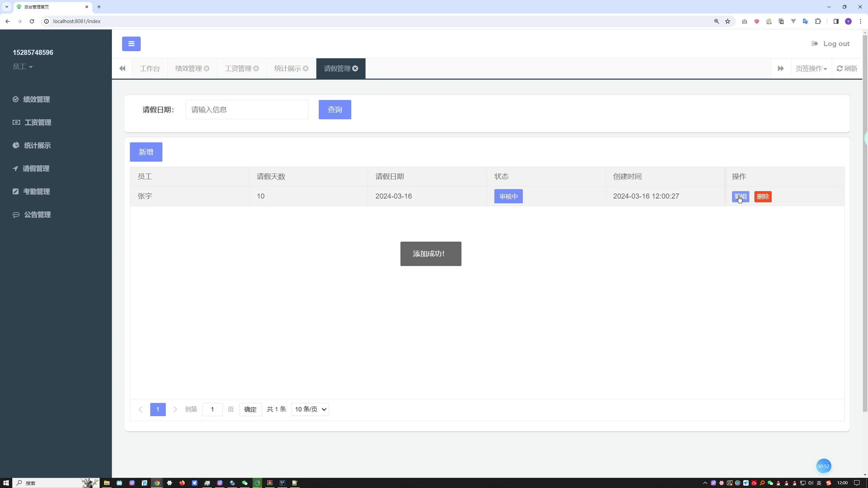Open the 10 条/页 page-size dropdown
This screenshot has height=488, width=868.
(310, 409)
